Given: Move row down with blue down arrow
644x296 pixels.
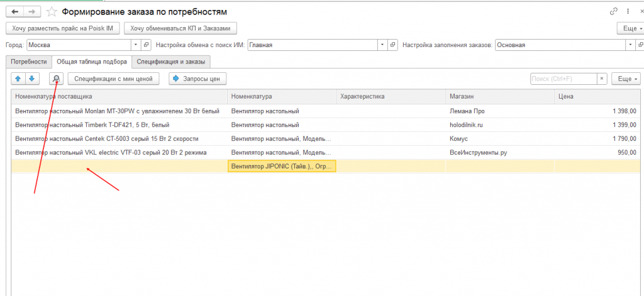Looking at the screenshot, I should pos(32,79).
